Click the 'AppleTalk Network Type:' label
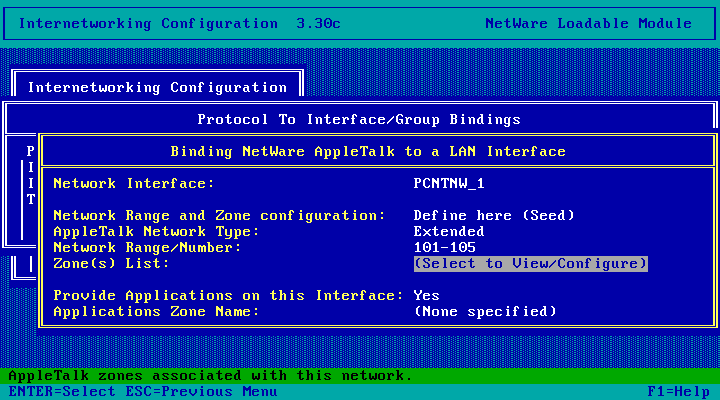 [156, 231]
